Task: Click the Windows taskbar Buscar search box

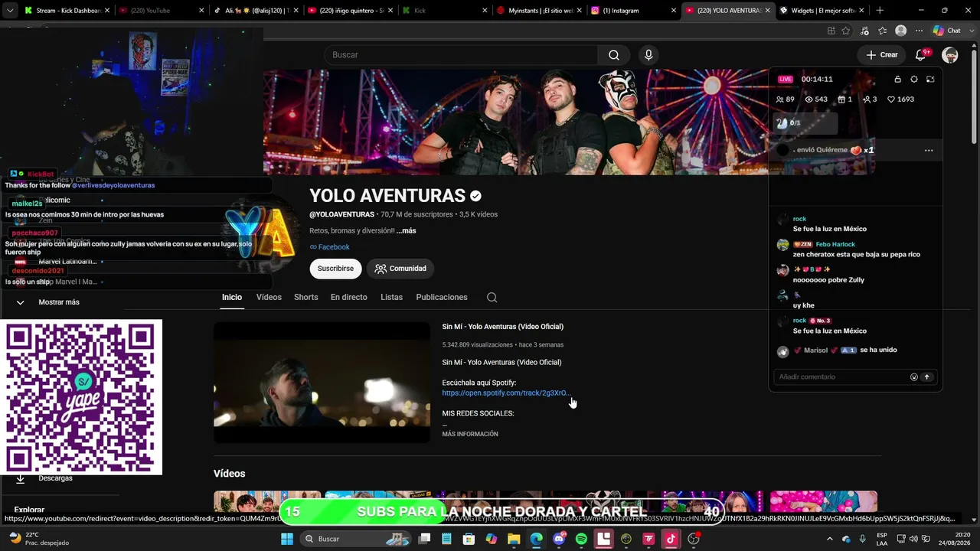Action: [x=354, y=539]
